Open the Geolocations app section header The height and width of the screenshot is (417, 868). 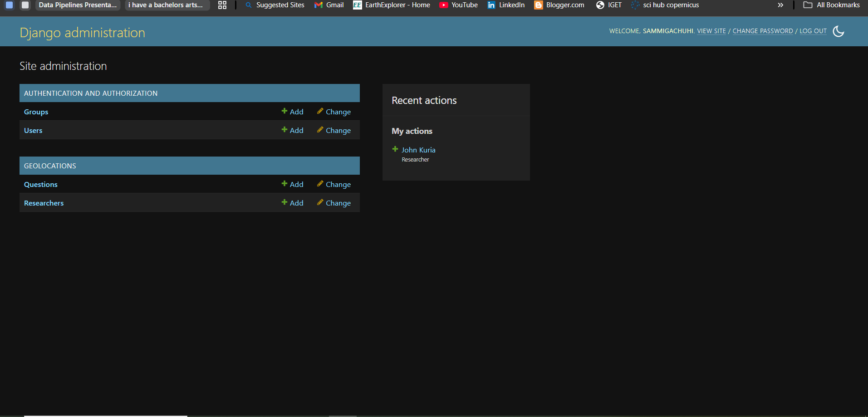pyautogui.click(x=50, y=166)
